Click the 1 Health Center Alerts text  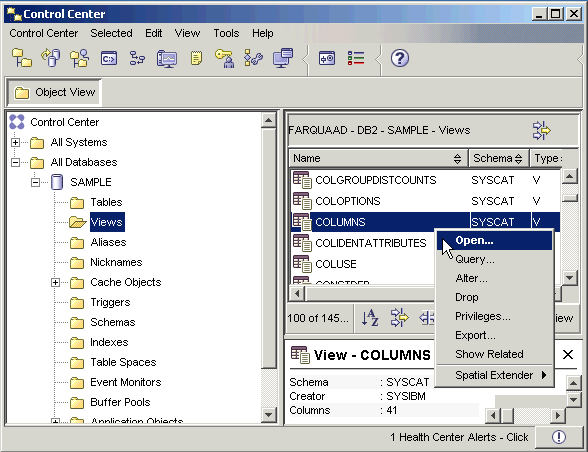tap(459, 437)
